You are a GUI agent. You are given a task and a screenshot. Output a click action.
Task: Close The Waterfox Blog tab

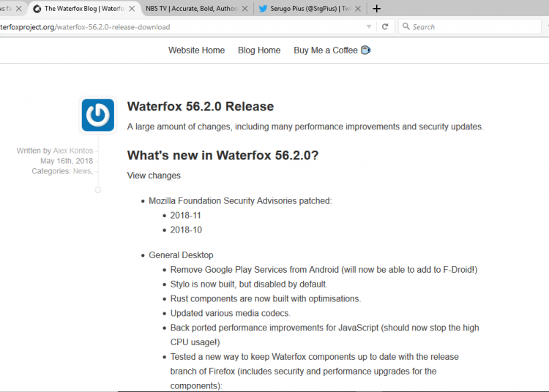coord(132,9)
